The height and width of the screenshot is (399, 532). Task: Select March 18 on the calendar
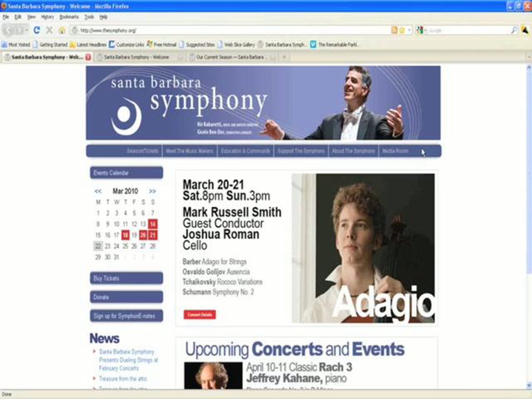(x=125, y=235)
